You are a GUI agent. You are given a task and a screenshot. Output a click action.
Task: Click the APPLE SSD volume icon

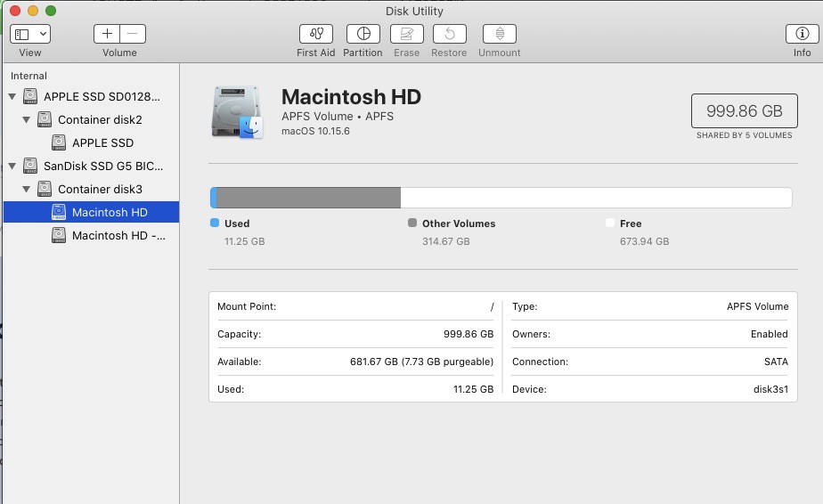coord(59,142)
